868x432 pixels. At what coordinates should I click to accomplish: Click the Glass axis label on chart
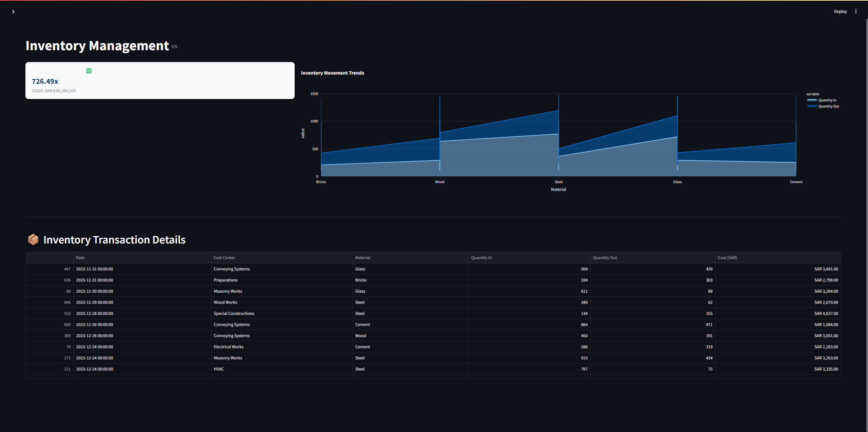point(677,182)
